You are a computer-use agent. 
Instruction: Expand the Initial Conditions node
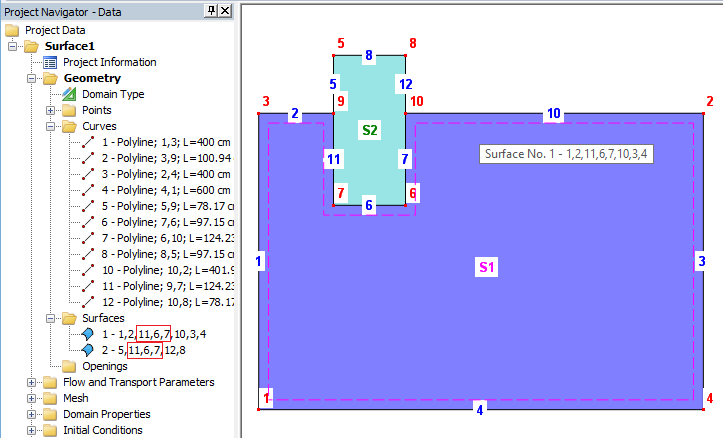(x=31, y=430)
